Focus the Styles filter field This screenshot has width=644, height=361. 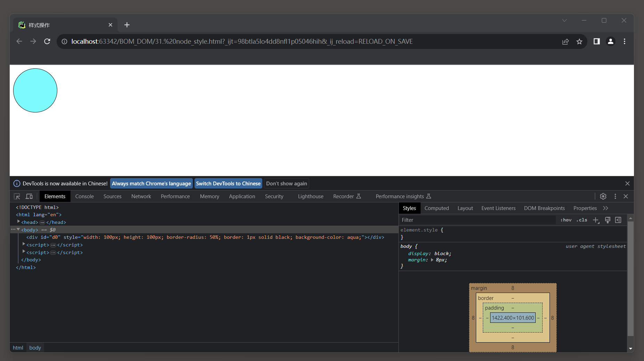point(478,220)
